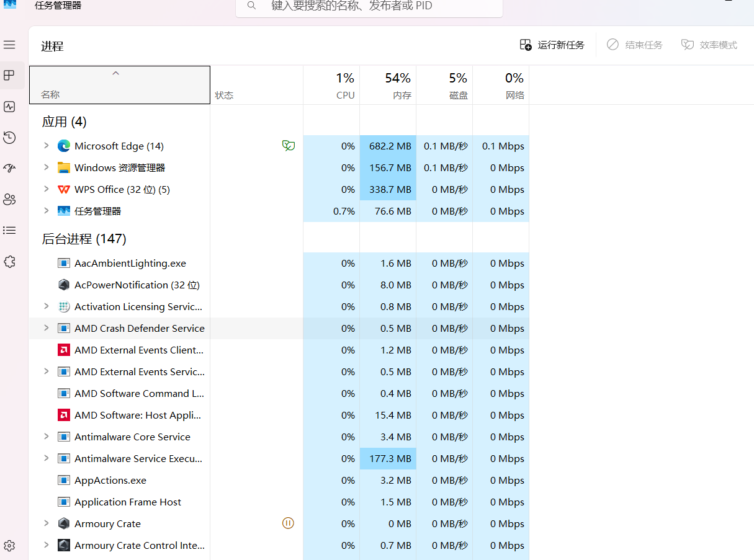Screen dimensions: 754x560
Task: Click the Windows 资源管理器 folder icon
Action: coord(63,167)
